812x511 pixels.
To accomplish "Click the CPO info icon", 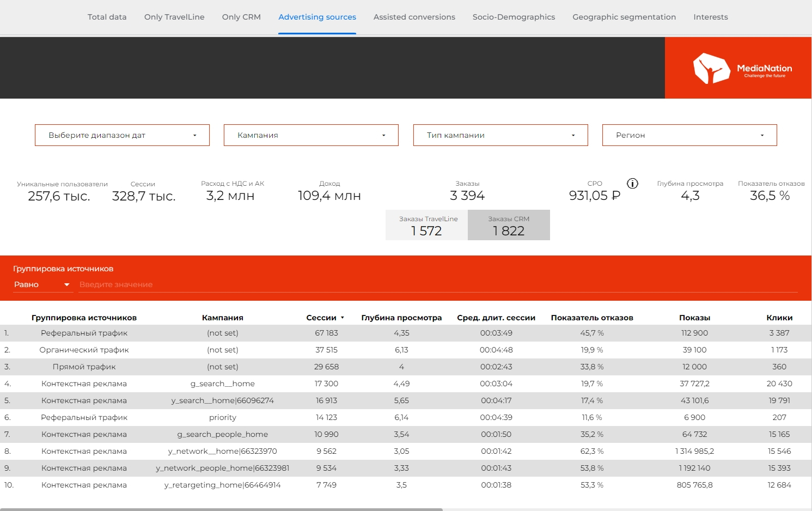I will click(x=632, y=184).
